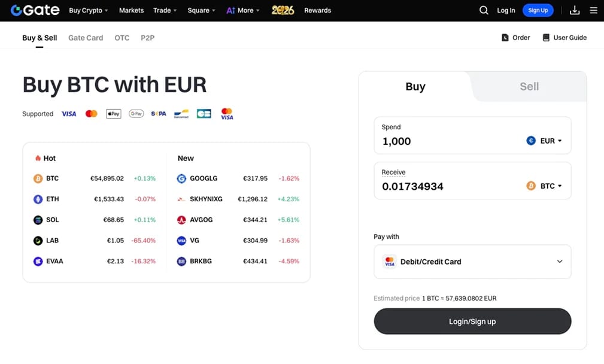This screenshot has height=364, width=604.
Task: Expand the Buy Crypto menu
Action: tap(88, 10)
